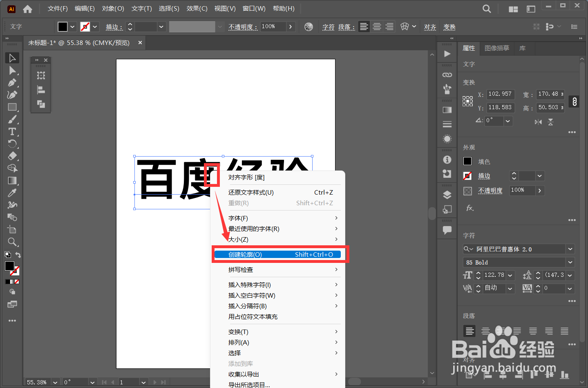Viewport: 588px width, 388px height.
Task: Click the 字符 link in the control bar
Action: pos(329,27)
